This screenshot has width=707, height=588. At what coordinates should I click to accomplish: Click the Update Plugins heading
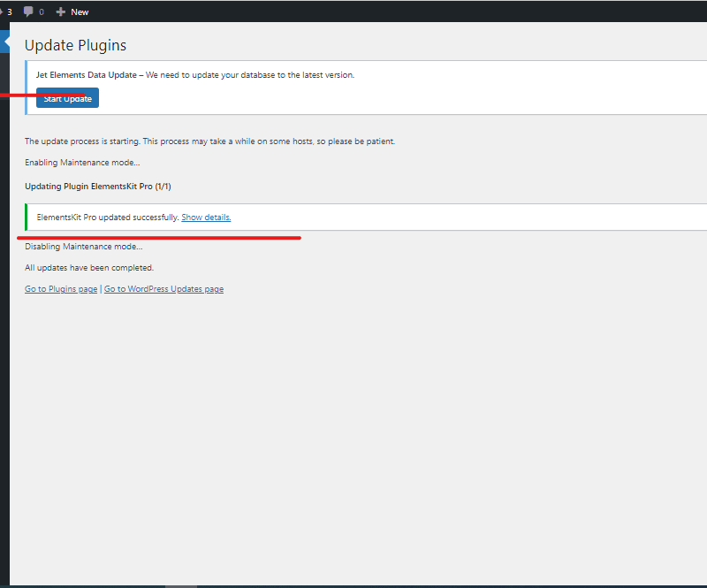click(75, 45)
